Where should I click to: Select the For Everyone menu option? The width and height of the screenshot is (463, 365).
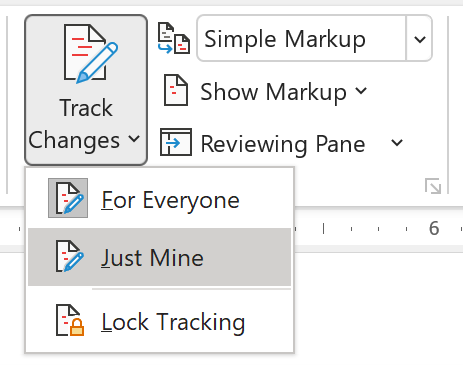pos(160,200)
